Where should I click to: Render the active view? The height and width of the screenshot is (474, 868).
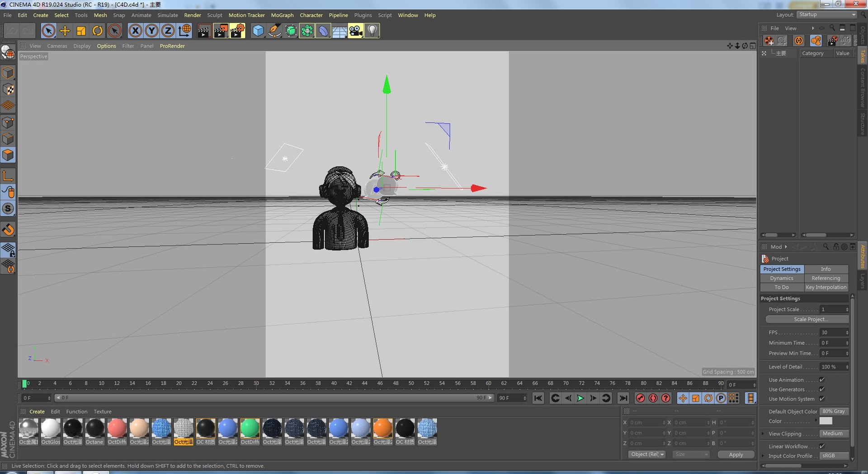pos(204,31)
